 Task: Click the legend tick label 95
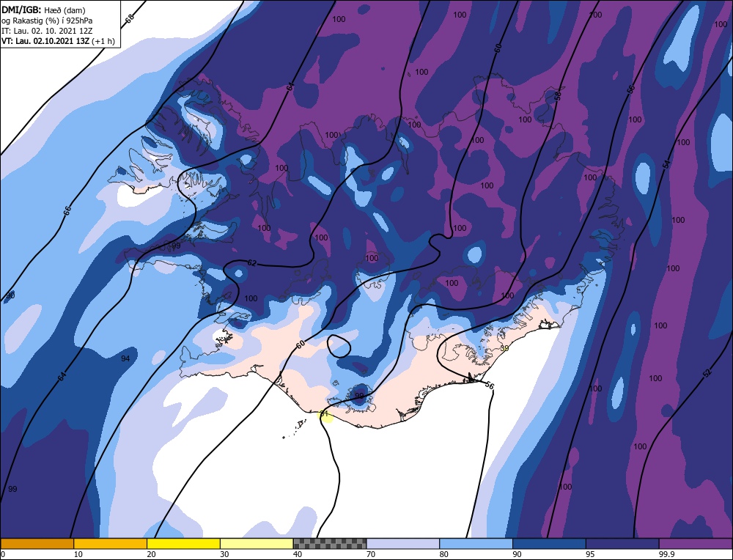(590, 554)
